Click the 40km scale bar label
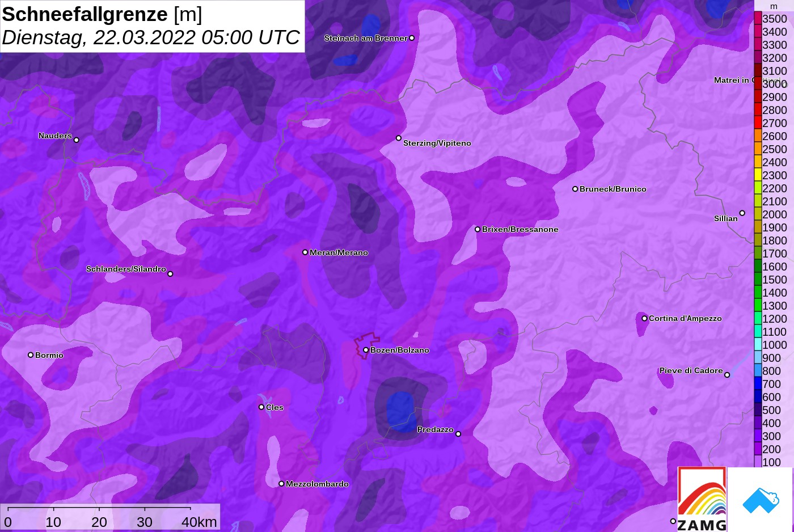The width and height of the screenshot is (794, 532). pyautogui.click(x=199, y=522)
